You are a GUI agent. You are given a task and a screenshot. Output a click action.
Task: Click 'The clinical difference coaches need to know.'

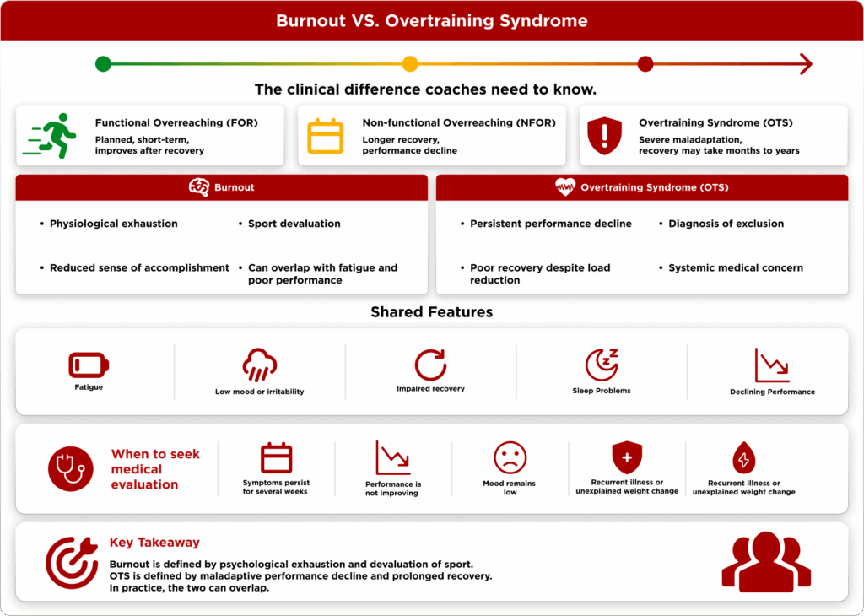pyautogui.click(x=425, y=89)
